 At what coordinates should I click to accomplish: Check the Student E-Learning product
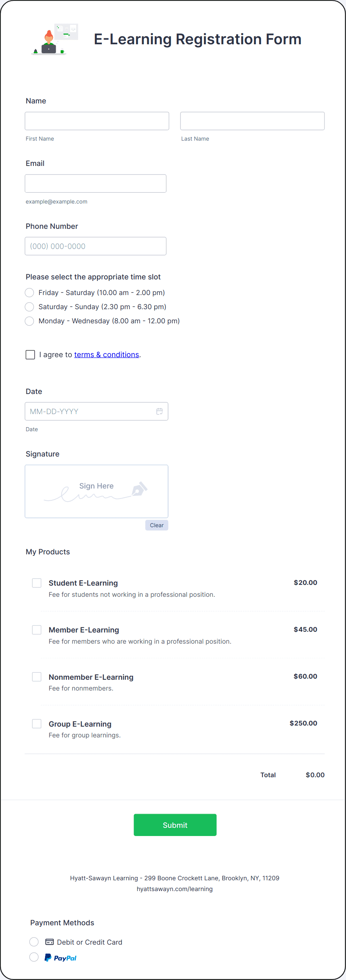click(36, 583)
